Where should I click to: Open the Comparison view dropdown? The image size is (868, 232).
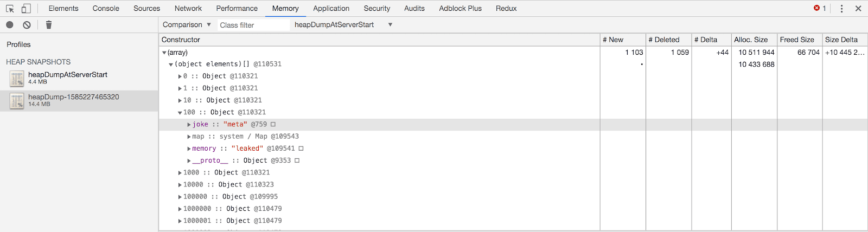[x=187, y=25]
